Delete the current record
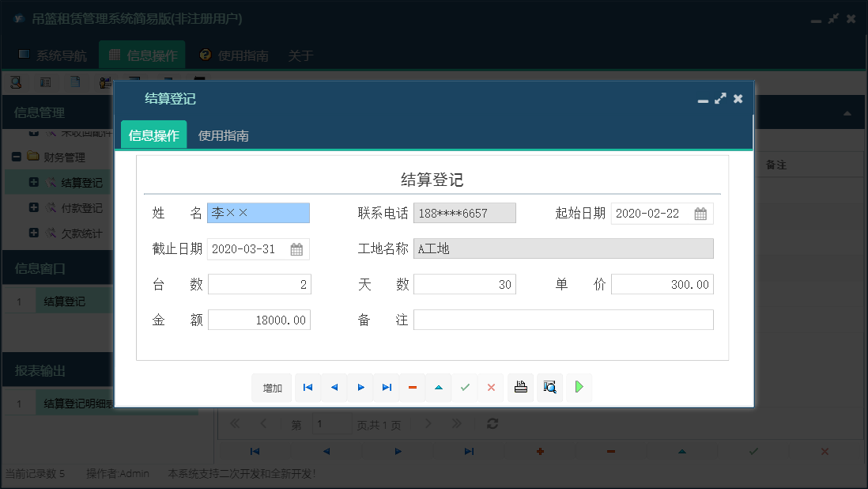The image size is (868, 489). (x=412, y=388)
